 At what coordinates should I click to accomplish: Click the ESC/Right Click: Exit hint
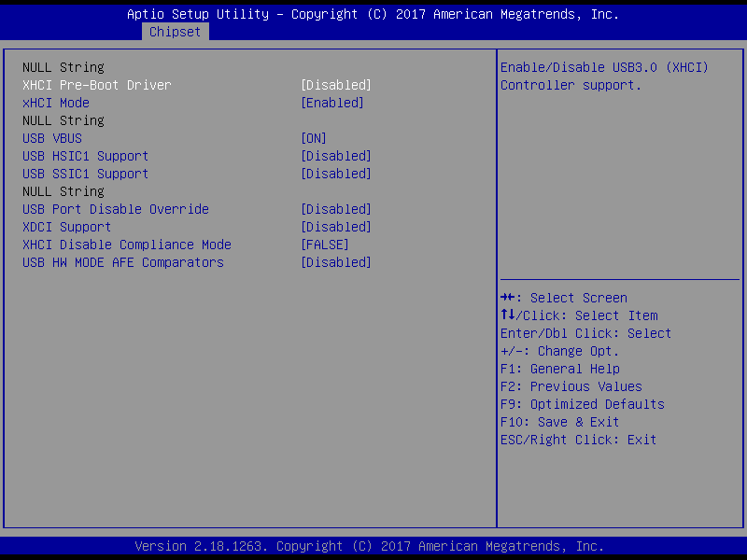point(579,440)
